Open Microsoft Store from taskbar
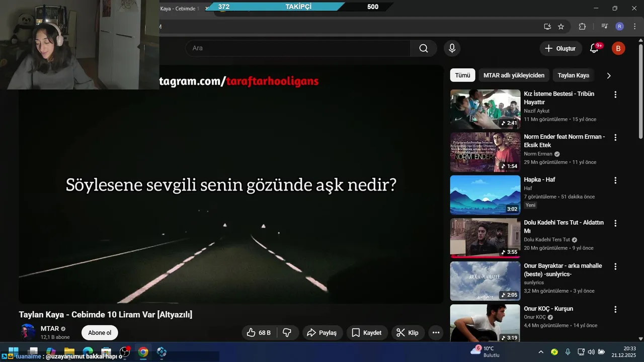The height and width of the screenshot is (362, 644). pos(106,352)
